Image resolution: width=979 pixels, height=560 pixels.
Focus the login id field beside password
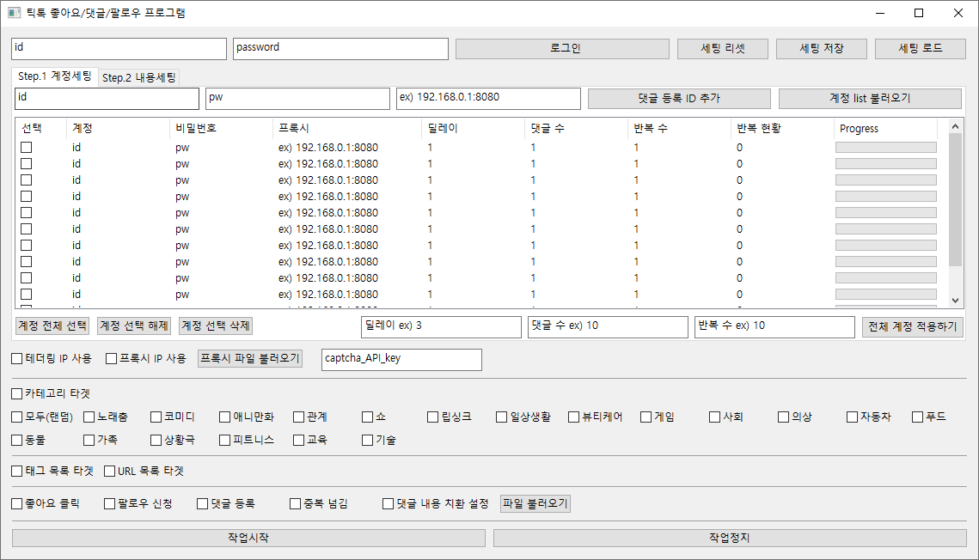119,49
